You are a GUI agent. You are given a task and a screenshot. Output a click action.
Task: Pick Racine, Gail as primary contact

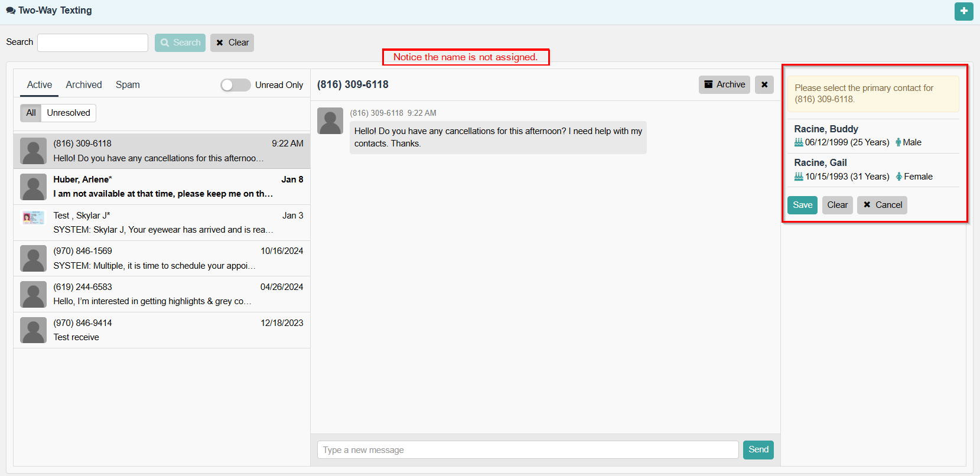(820, 163)
